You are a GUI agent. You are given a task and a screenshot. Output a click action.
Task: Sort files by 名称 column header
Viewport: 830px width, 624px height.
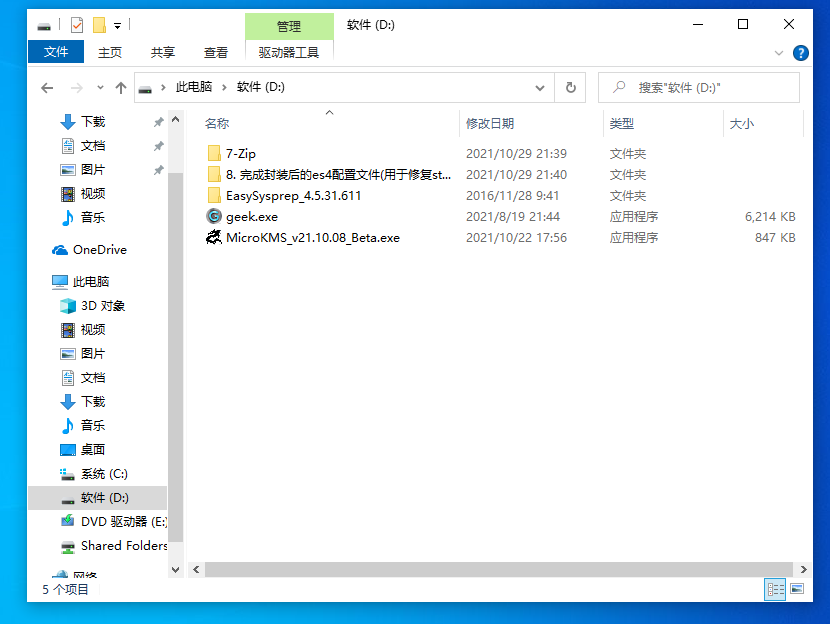coord(217,123)
